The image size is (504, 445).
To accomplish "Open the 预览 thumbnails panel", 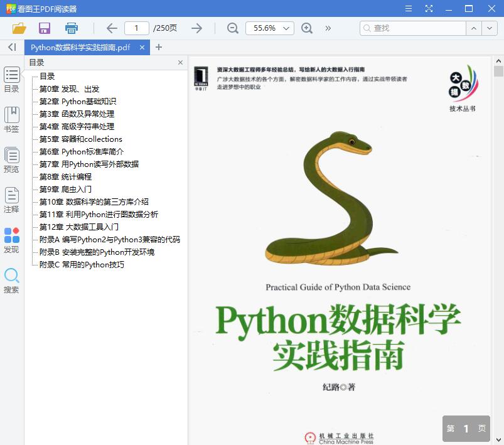I will tap(11, 160).
